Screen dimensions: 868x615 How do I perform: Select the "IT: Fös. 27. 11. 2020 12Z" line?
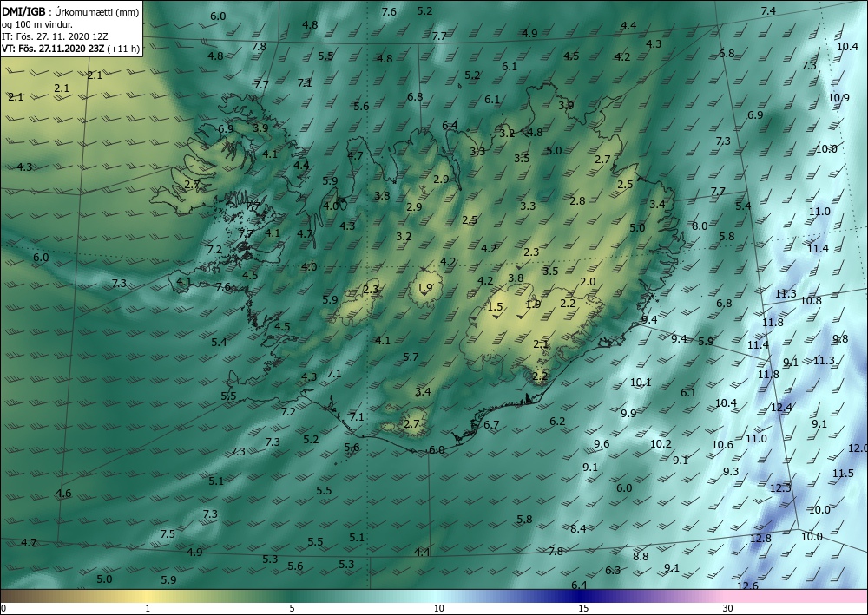point(55,36)
